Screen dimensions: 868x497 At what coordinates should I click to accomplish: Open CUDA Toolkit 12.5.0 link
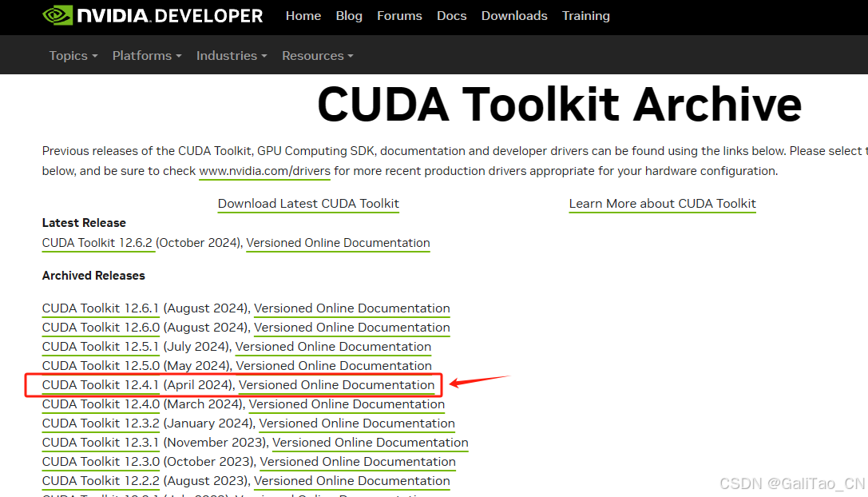click(x=101, y=366)
